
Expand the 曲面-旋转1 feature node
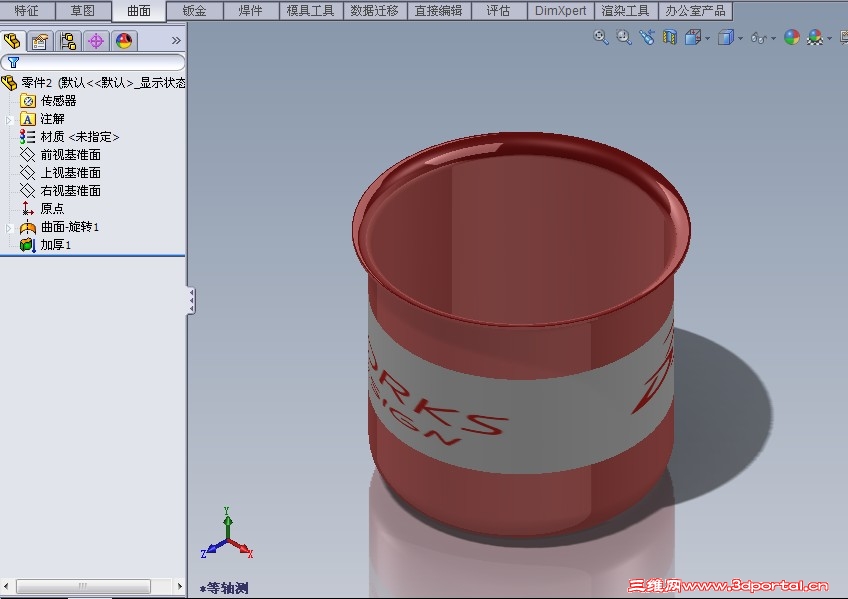(x=9, y=228)
